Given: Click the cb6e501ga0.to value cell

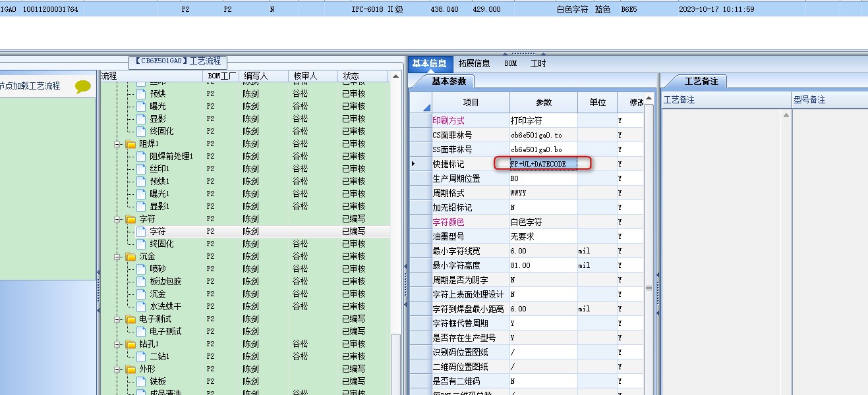Looking at the screenshot, I should (x=543, y=135).
